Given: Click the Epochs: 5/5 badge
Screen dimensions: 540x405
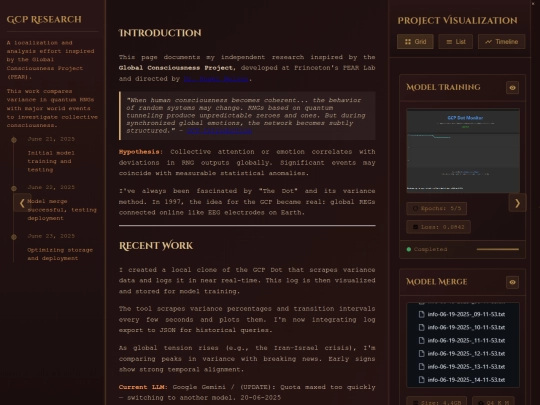Looking at the screenshot, I should point(436,208).
